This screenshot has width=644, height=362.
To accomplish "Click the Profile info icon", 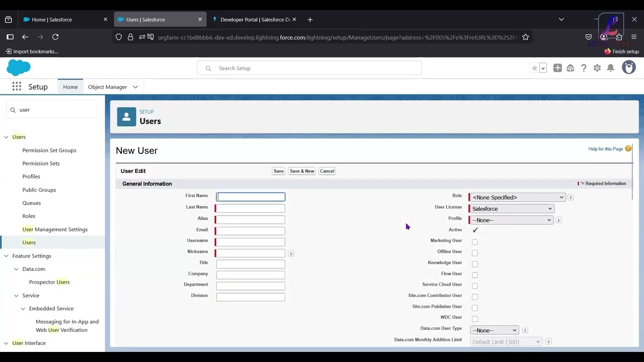I will 558,220.
